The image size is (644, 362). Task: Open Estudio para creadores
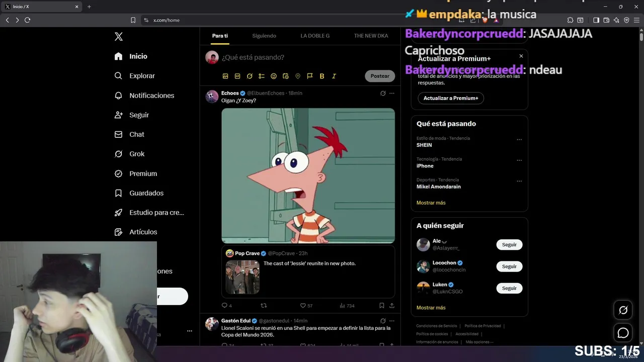coord(149,213)
